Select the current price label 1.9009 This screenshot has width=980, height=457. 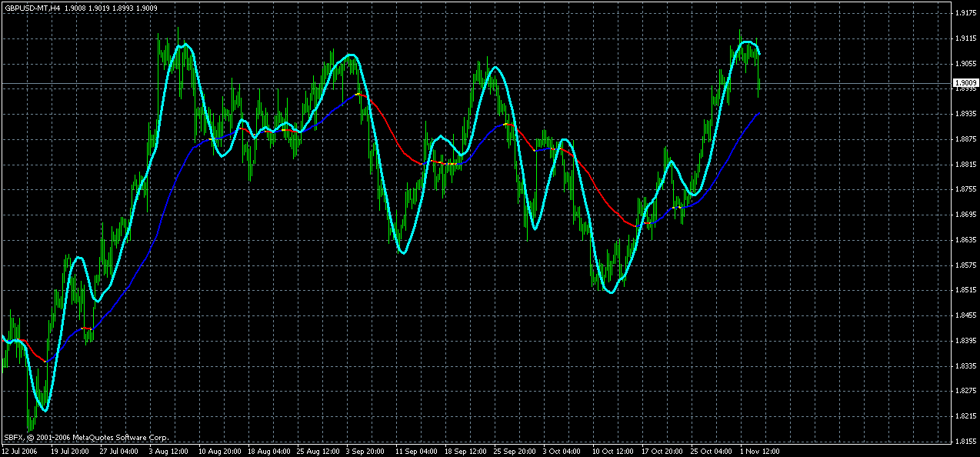click(965, 82)
